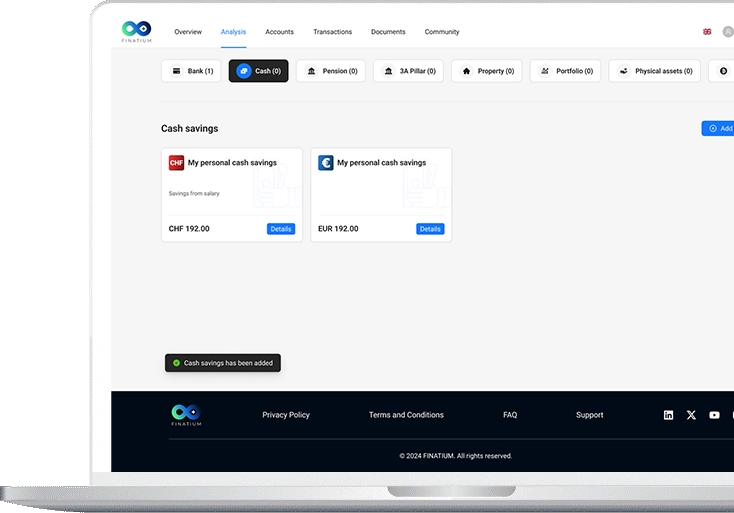Click the Portfolio chart icon
The image size is (734, 513).
pyautogui.click(x=545, y=71)
